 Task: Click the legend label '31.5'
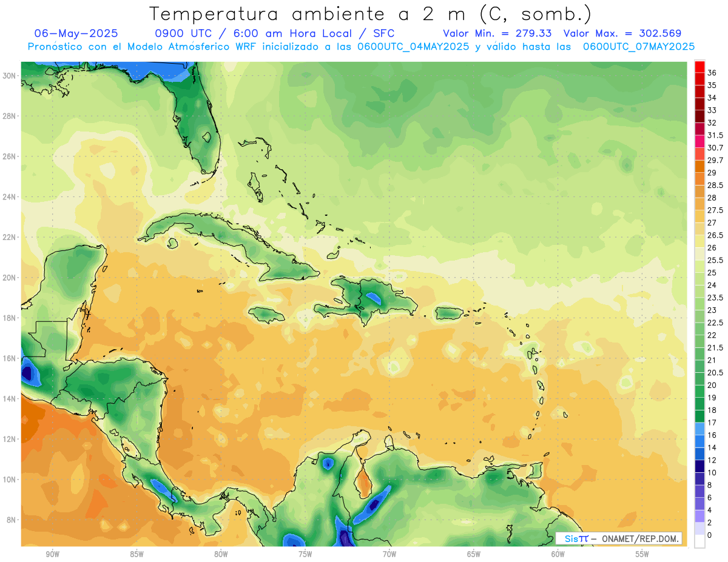click(715, 135)
